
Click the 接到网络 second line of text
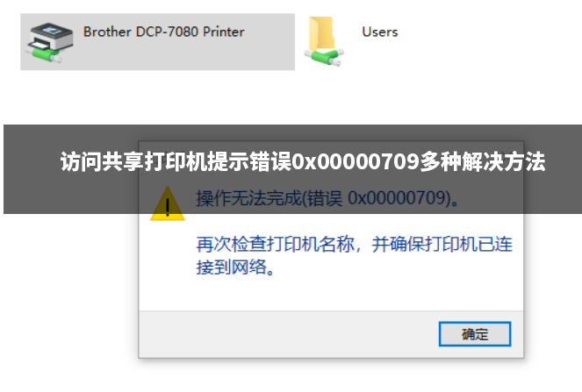click(235, 267)
